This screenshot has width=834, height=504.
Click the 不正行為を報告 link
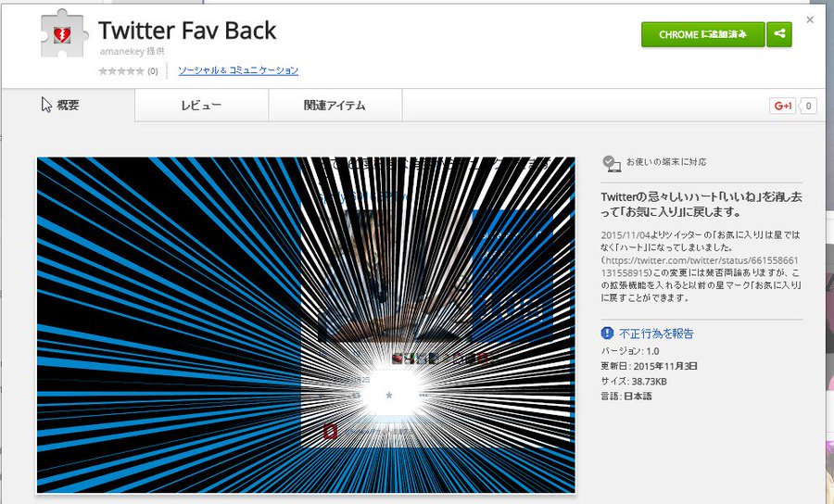(x=656, y=334)
